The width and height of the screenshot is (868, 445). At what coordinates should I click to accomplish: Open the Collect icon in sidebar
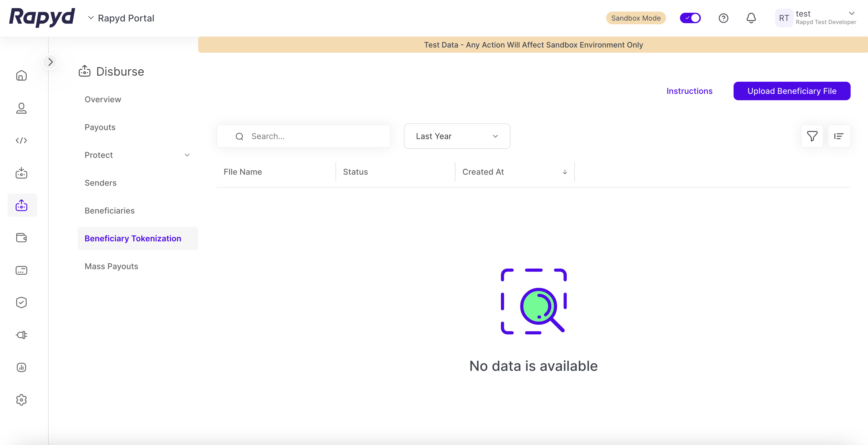21,173
